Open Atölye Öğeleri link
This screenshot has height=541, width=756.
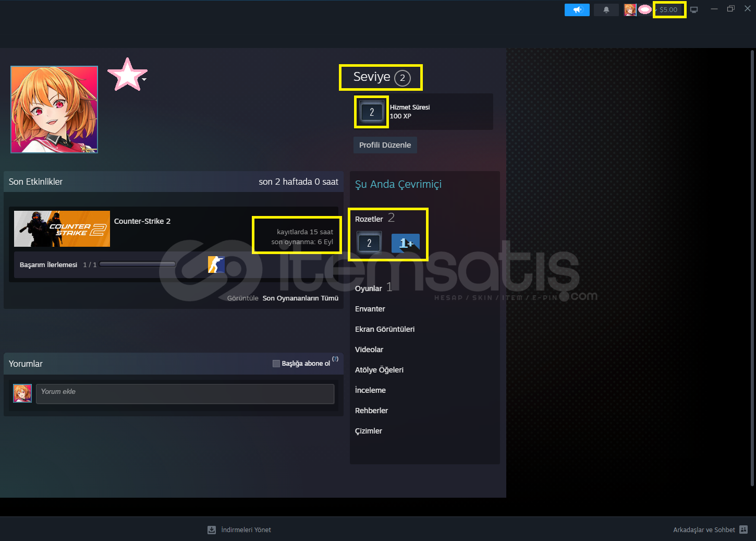(x=379, y=370)
